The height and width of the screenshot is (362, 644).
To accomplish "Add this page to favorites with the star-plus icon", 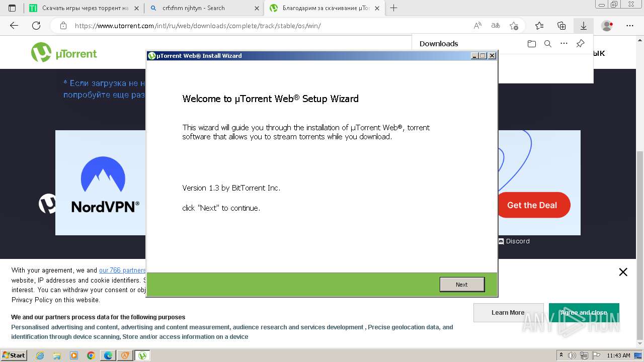I will [x=514, y=26].
